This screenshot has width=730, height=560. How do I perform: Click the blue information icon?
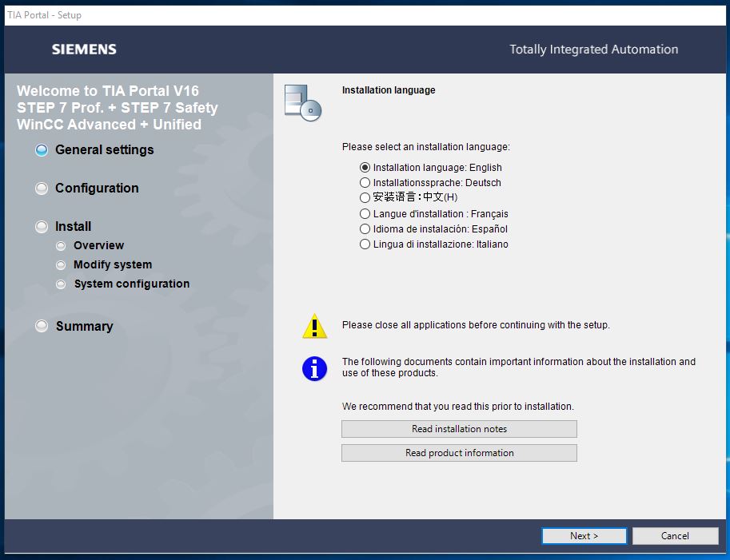315,368
